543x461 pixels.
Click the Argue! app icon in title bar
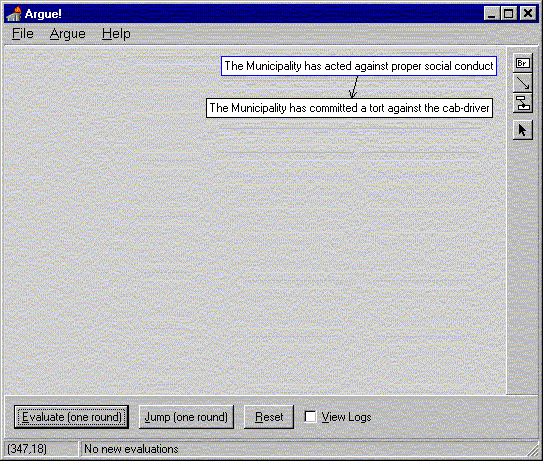pyautogui.click(x=14, y=14)
